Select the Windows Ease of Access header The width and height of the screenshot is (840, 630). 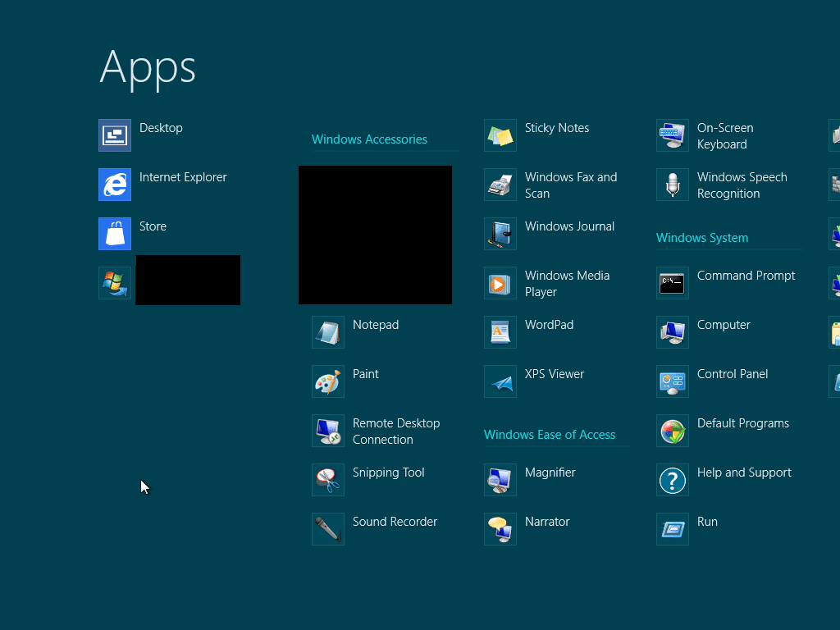coord(550,435)
